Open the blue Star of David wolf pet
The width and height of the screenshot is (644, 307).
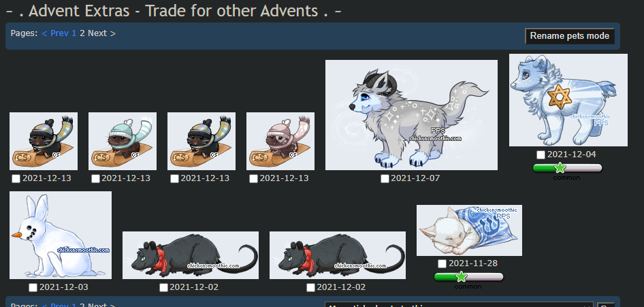(x=568, y=100)
